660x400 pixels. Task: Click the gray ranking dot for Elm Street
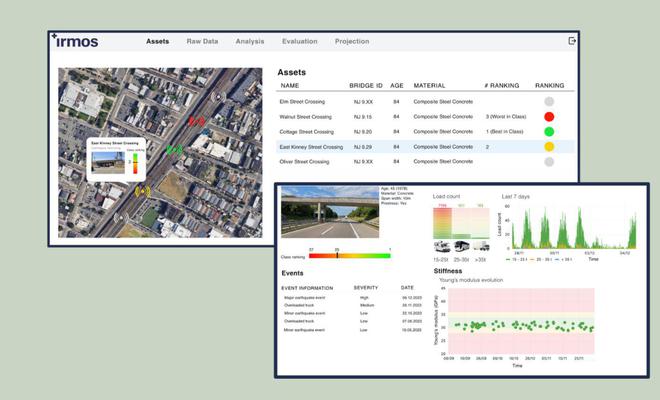(549, 101)
